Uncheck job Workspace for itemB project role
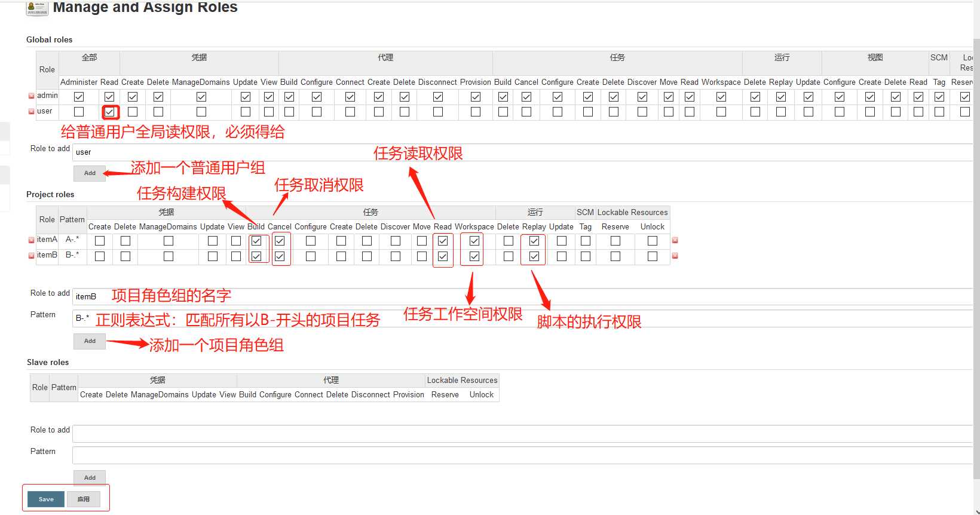 (x=474, y=256)
